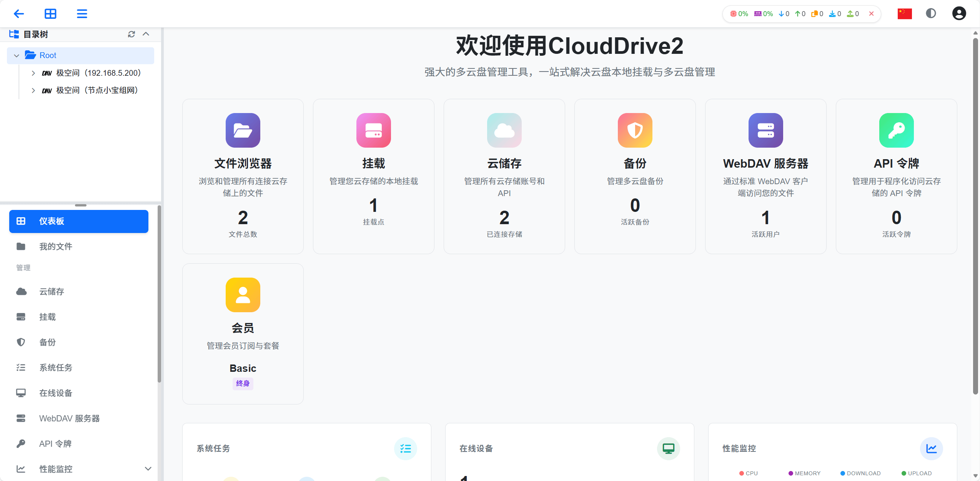Collapse the 目录树 panel with the chevron
The width and height of the screenshot is (980, 481).
click(x=146, y=34)
